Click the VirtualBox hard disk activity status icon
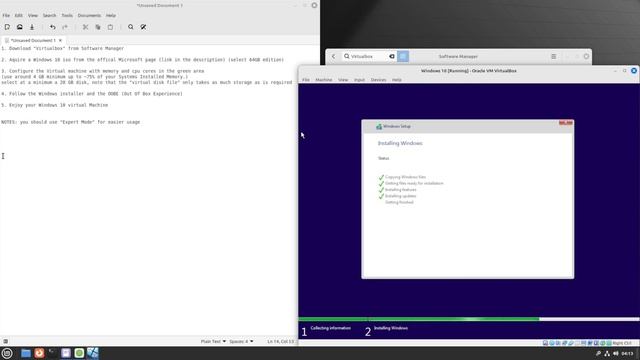The image size is (640, 360). coord(545,343)
